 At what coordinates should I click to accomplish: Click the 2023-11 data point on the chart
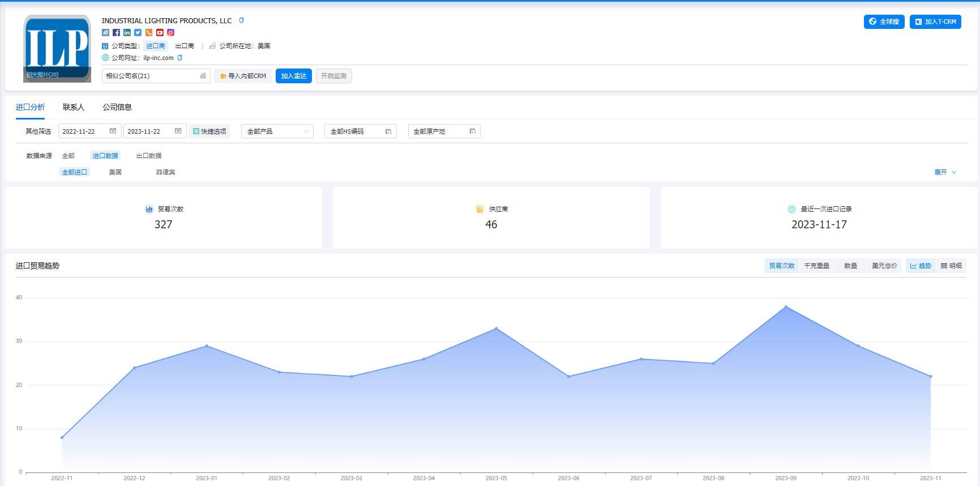[931, 376]
